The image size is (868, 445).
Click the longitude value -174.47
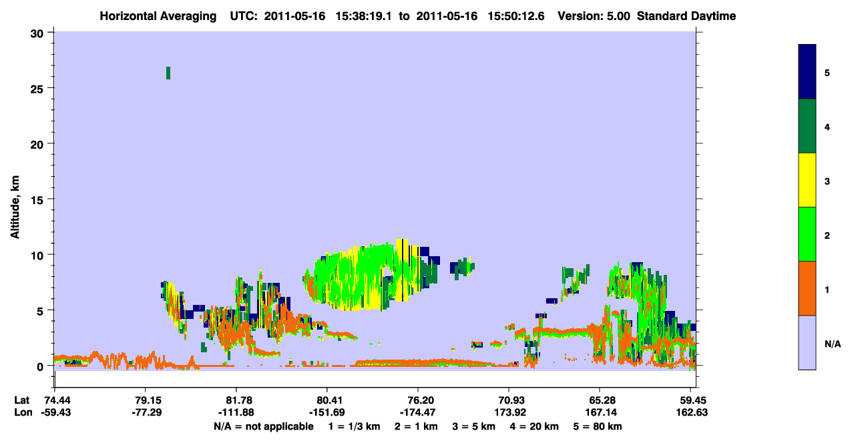(x=418, y=412)
